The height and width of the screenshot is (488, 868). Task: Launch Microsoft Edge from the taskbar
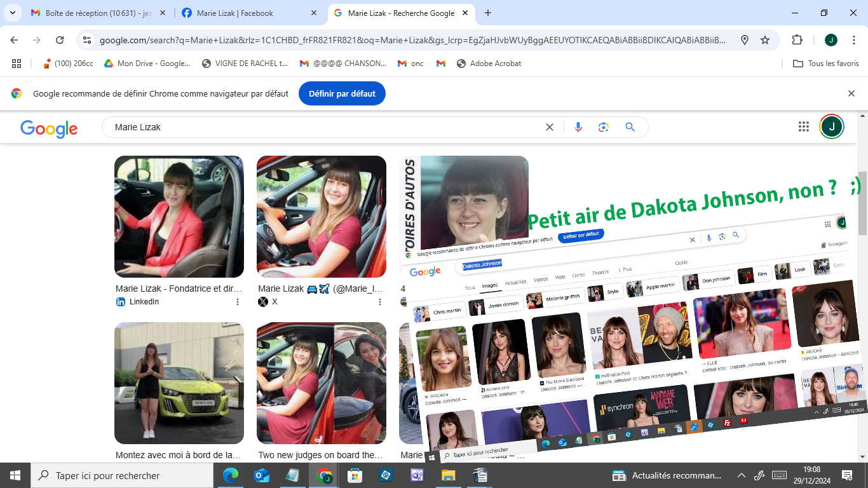[231, 475]
